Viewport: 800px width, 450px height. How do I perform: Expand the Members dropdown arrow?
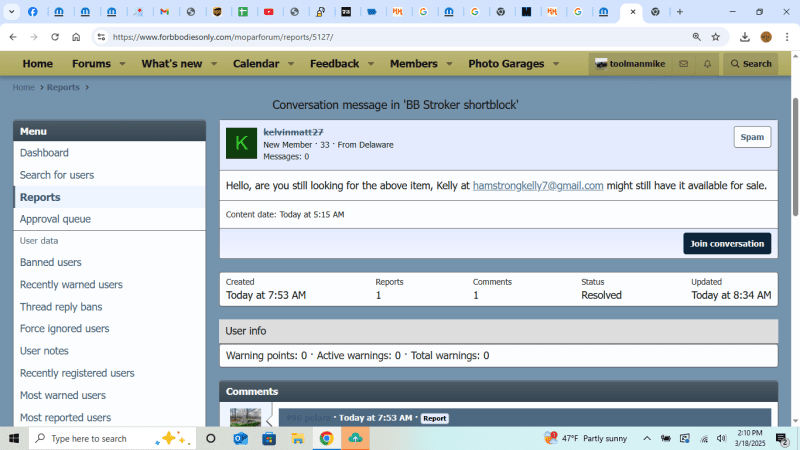coord(449,64)
